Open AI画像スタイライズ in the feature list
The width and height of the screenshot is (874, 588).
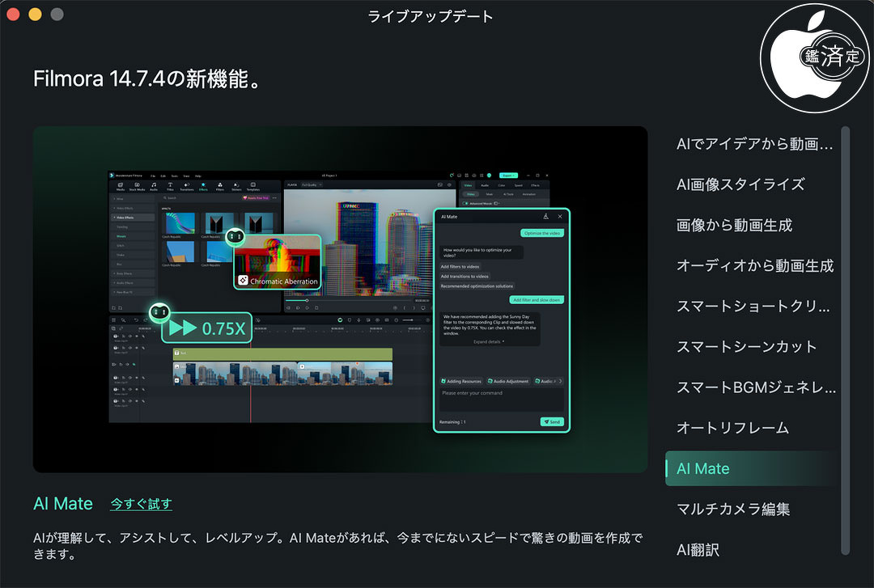coord(740,184)
